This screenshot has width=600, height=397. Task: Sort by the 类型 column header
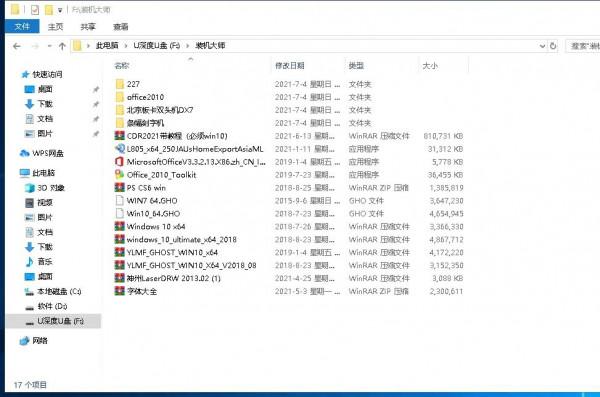click(356, 65)
